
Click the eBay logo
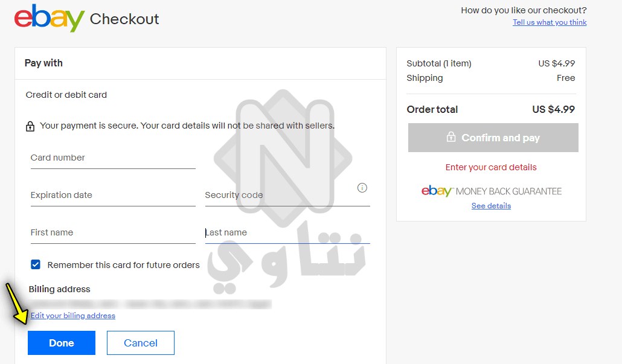pos(49,19)
